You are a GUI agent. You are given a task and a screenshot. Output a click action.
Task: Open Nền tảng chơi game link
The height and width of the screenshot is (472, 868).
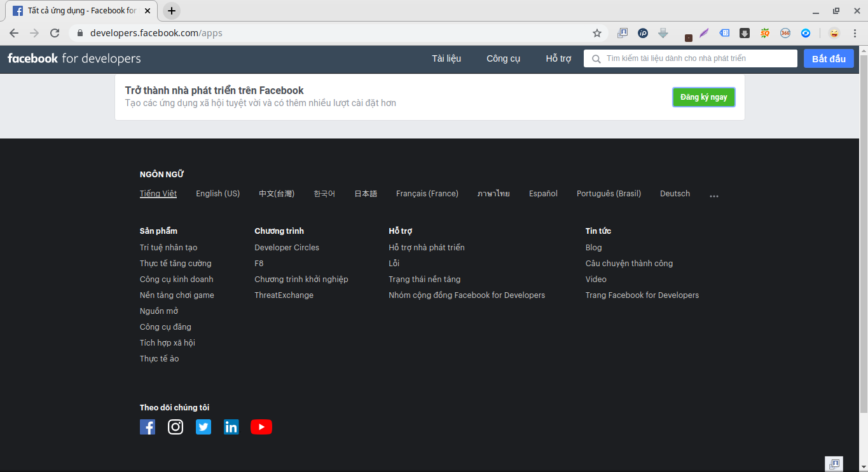tap(177, 295)
